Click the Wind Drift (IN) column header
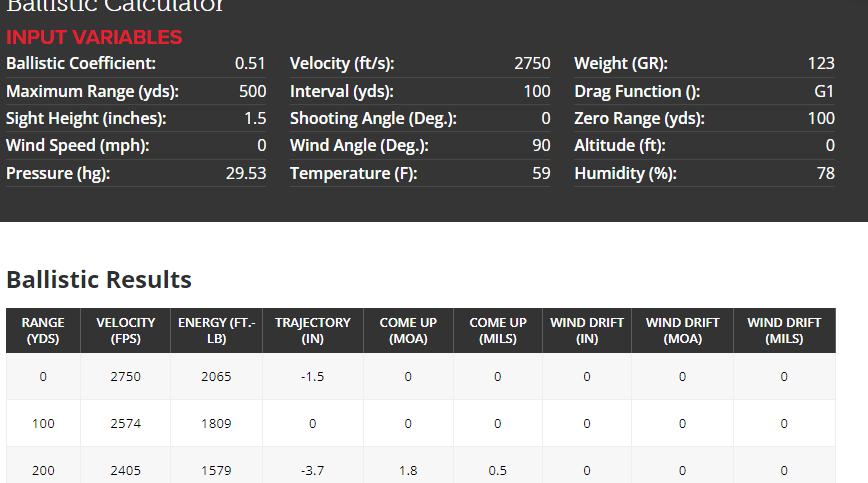The image size is (868, 483). point(587,330)
